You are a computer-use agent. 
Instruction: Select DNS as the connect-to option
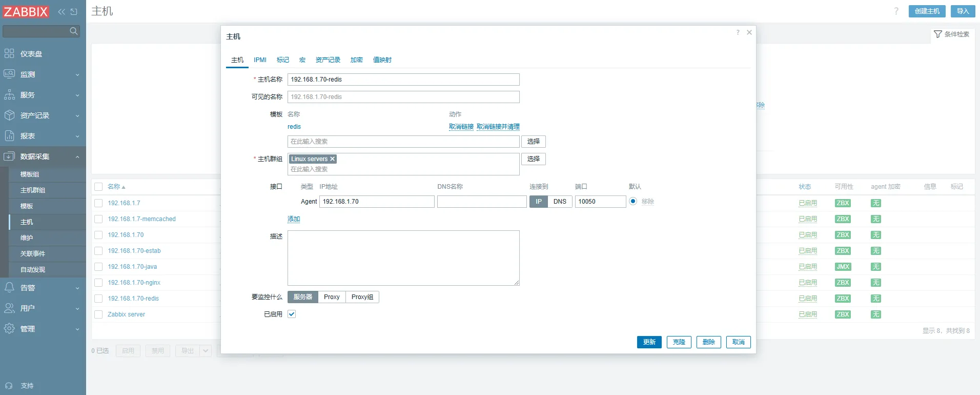click(x=560, y=202)
